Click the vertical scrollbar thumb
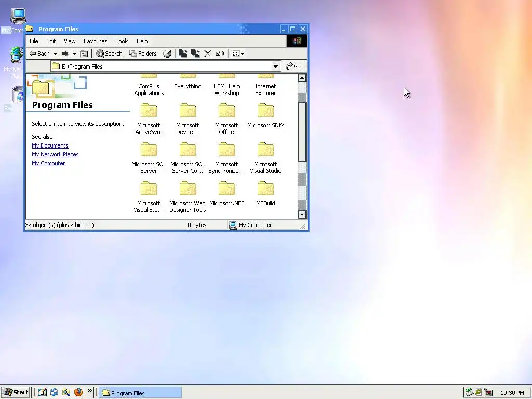This screenshot has height=399, width=532. 302,131
